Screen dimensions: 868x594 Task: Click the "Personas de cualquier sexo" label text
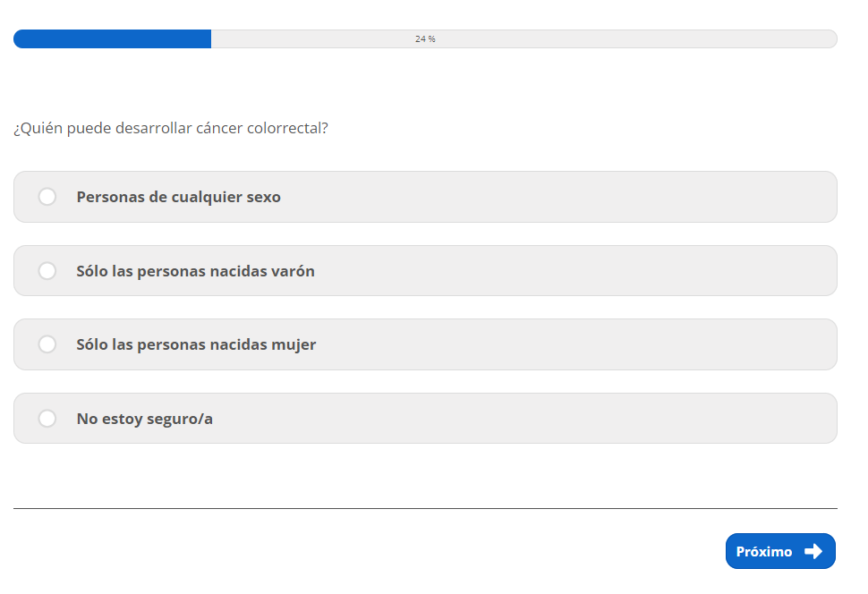(178, 197)
